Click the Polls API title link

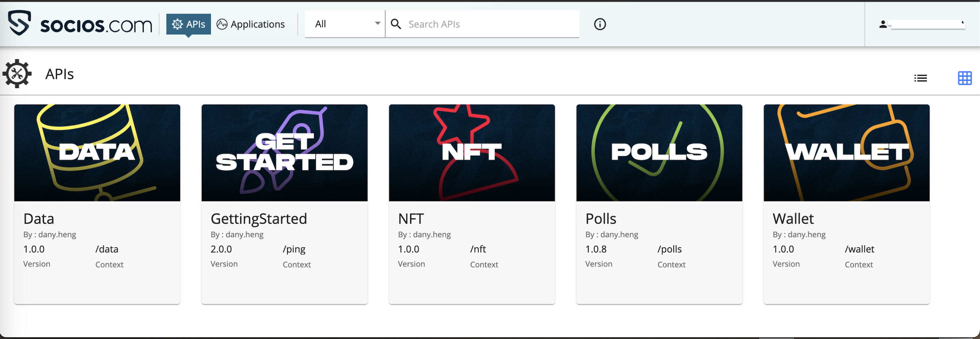coord(600,219)
